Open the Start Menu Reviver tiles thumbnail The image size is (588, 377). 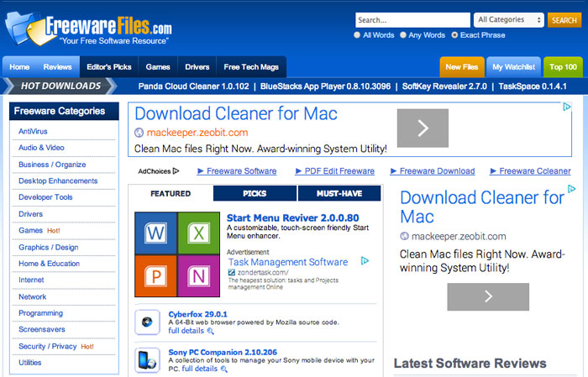(x=177, y=254)
